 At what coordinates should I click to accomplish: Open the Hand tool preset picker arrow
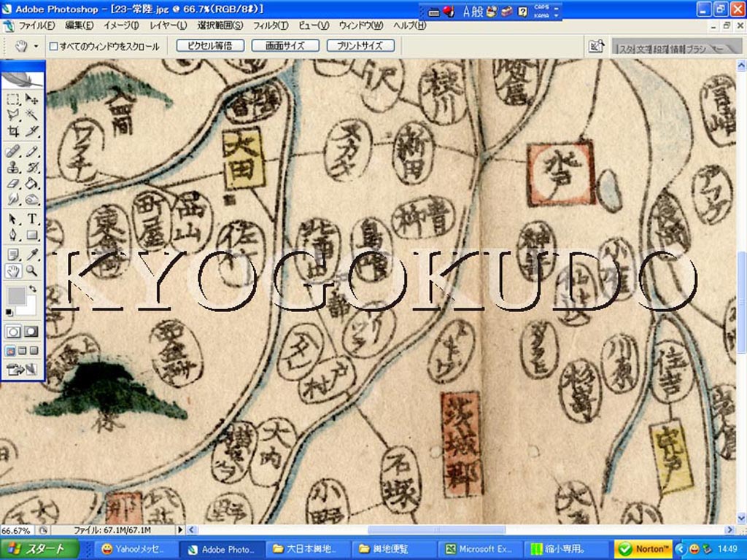pos(36,46)
